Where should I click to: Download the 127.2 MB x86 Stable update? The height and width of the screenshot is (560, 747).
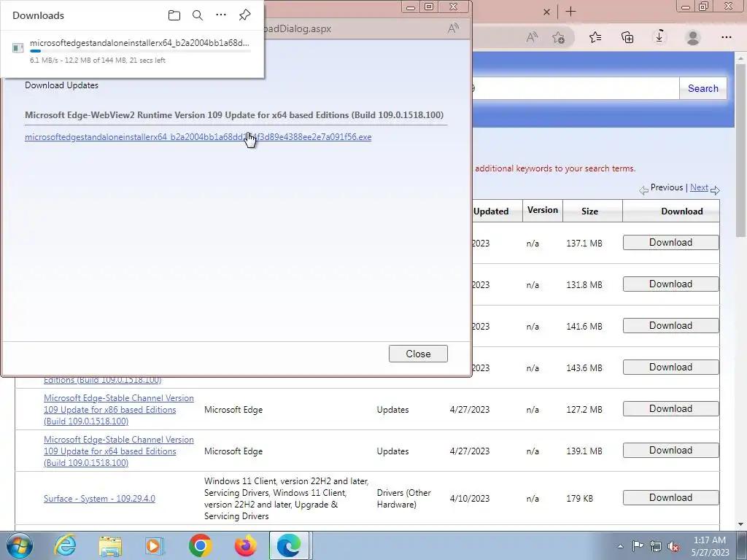tap(670, 408)
